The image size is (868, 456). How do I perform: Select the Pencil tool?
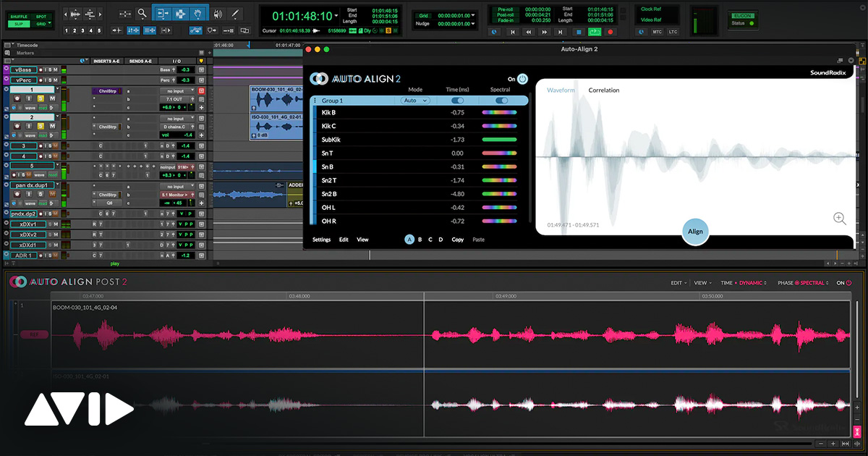click(x=235, y=14)
